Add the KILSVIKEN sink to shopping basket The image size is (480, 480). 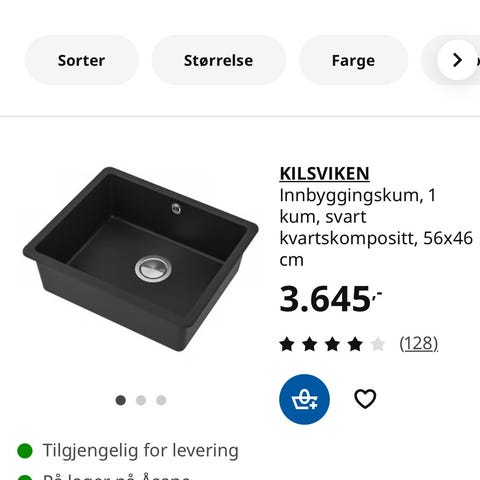click(x=304, y=399)
